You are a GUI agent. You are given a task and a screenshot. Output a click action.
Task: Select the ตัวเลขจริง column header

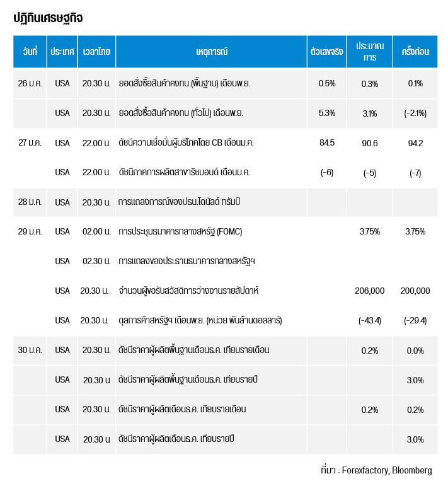click(327, 52)
